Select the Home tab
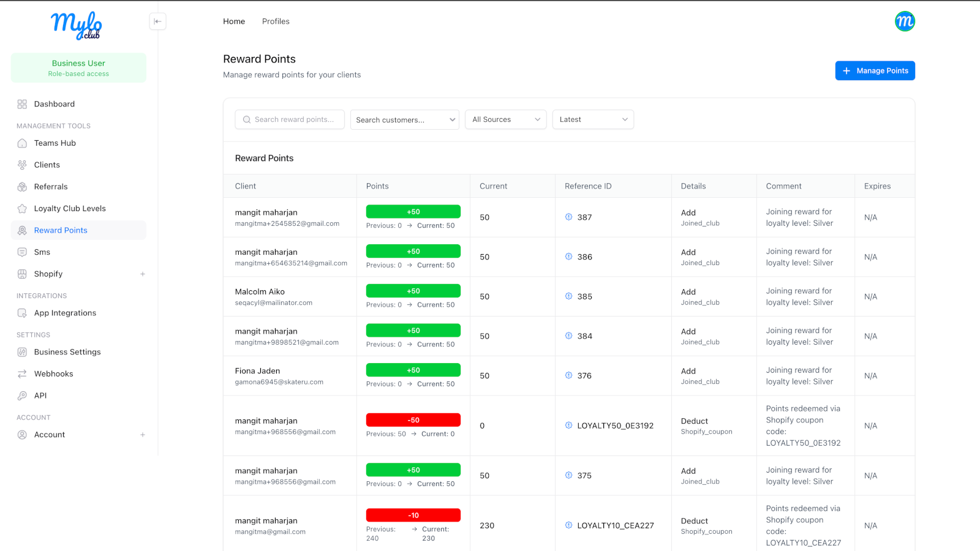980x551 pixels. pos(234,21)
